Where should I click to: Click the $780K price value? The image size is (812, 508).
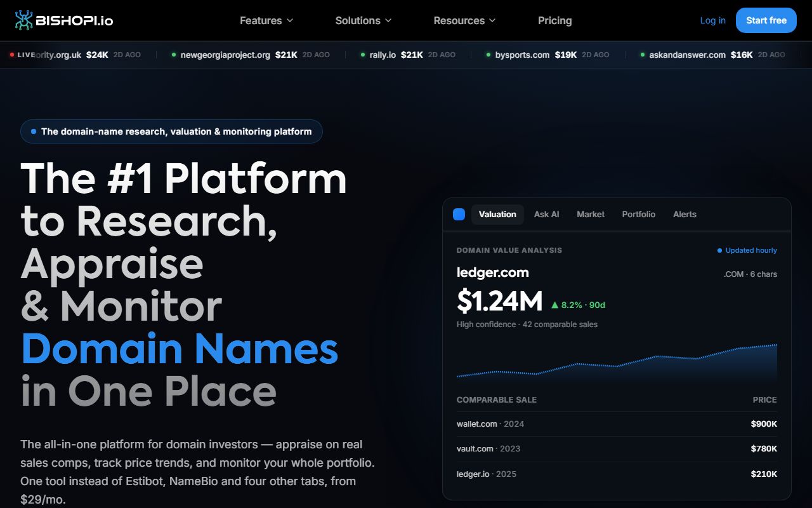(764, 449)
